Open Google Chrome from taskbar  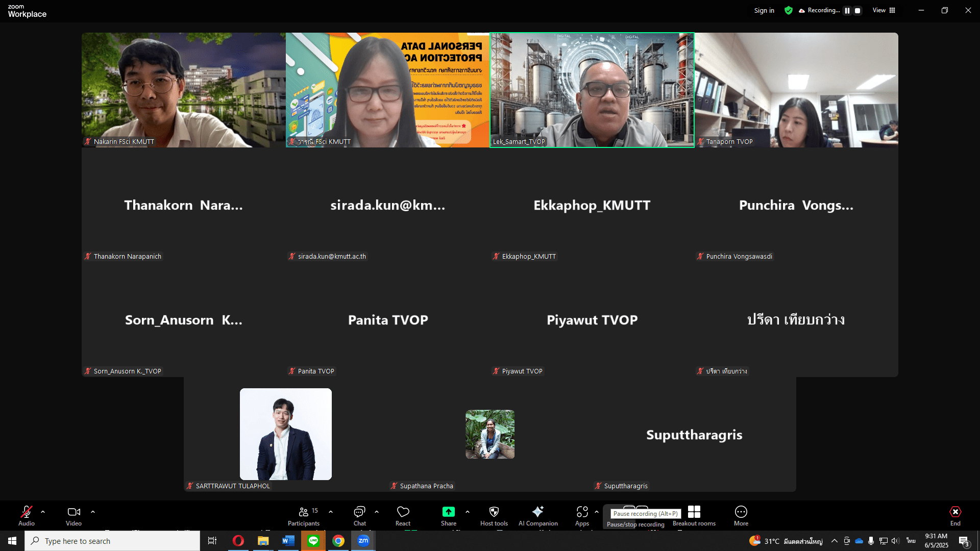[338, 541]
